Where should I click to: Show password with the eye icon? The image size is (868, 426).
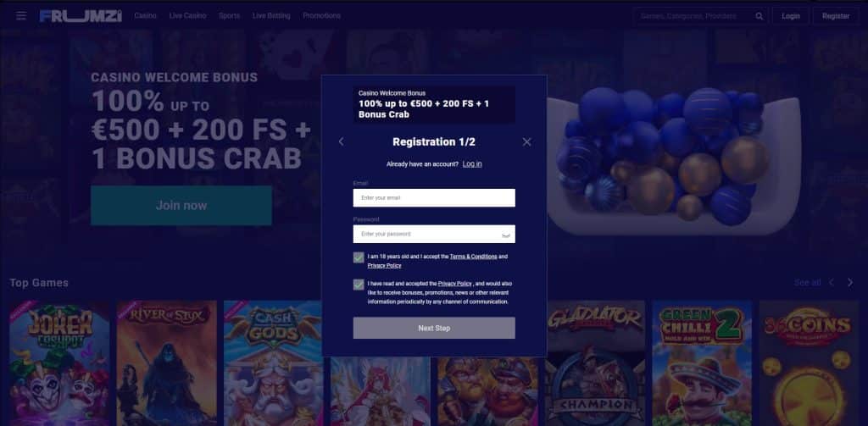click(x=505, y=235)
